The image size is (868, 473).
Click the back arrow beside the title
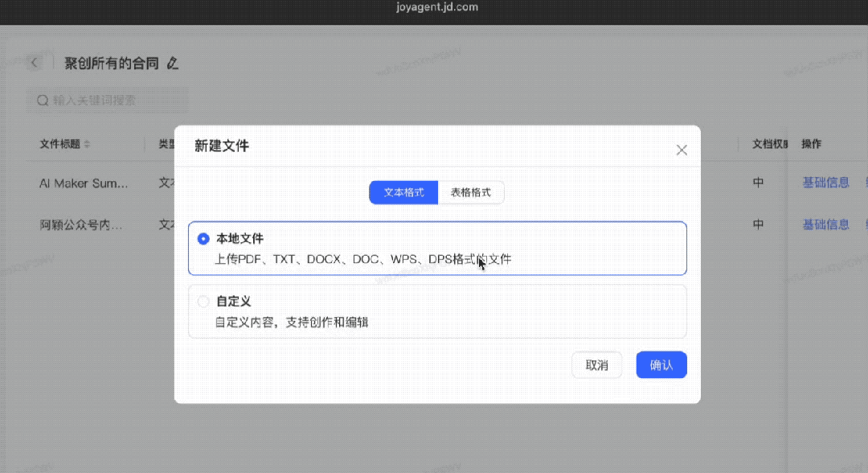[x=35, y=63]
